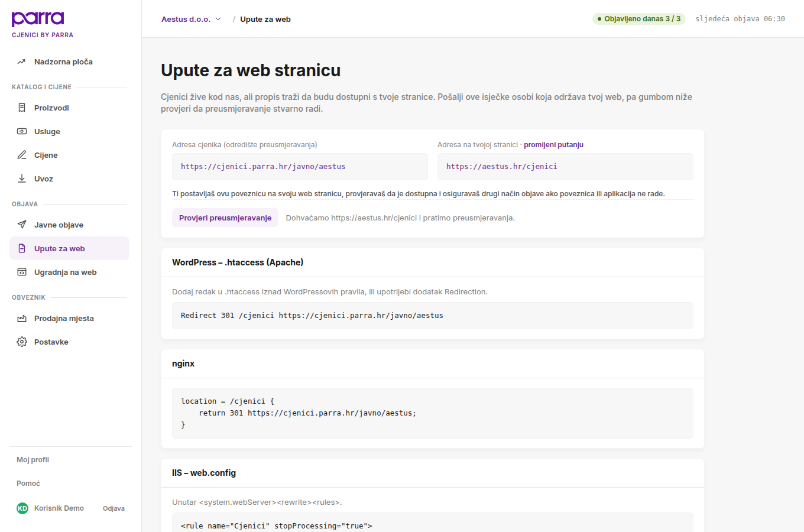The image size is (804, 532).
Task: Click the Unutar system.webServer rewrite rules note
Action: point(257,502)
